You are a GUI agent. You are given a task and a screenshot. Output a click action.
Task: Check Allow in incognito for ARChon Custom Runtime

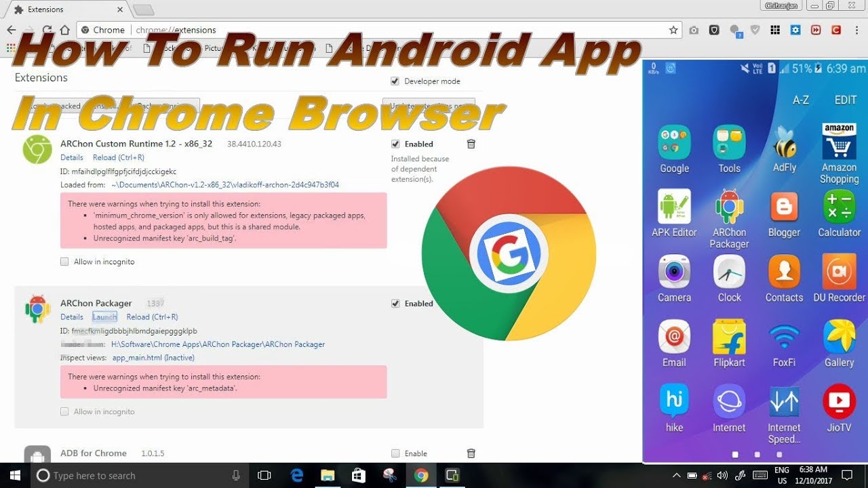coord(64,262)
